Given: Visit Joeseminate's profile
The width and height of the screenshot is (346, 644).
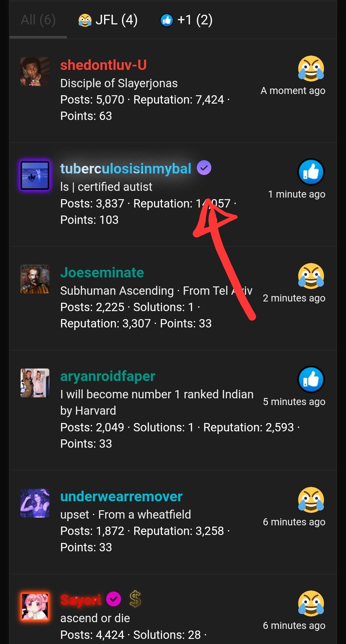Looking at the screenshot, I should coord(102,272).
